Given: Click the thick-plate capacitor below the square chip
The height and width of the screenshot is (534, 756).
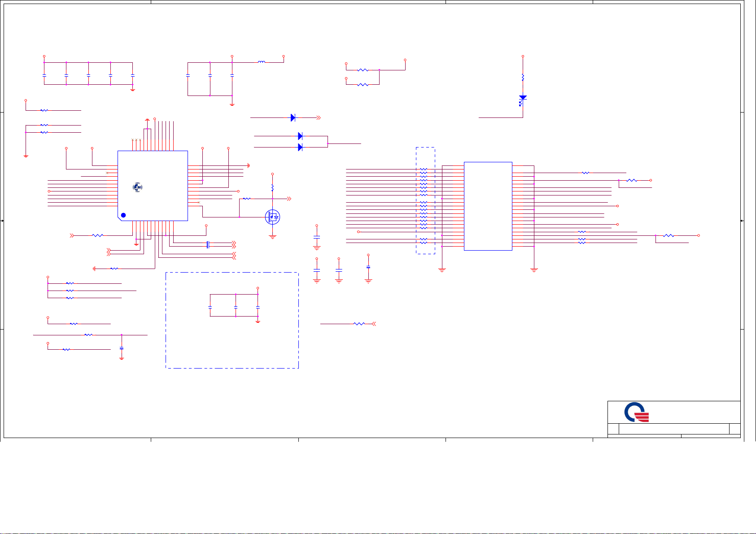Looking at the screenshot, I should coord(207,244).
